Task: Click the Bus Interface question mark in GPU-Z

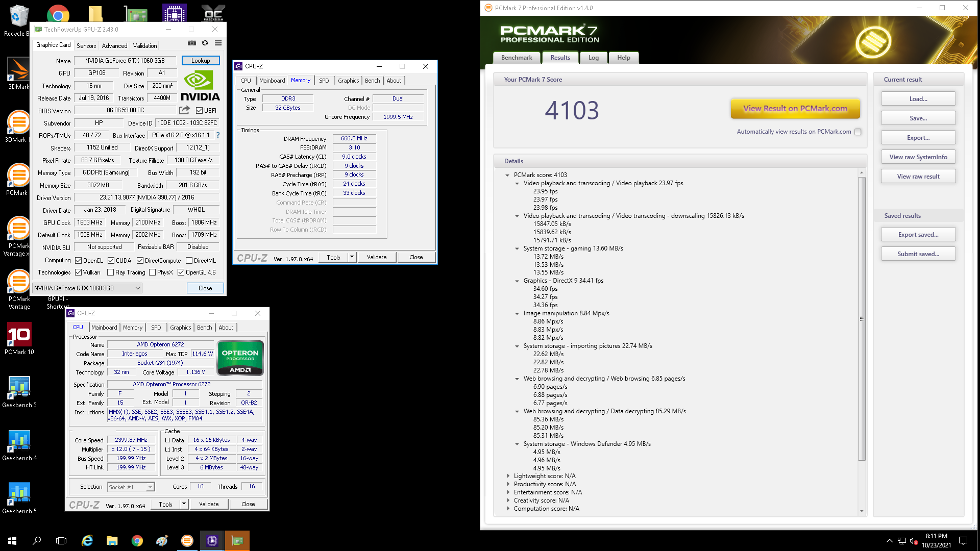Action: [x=218, y=135]
